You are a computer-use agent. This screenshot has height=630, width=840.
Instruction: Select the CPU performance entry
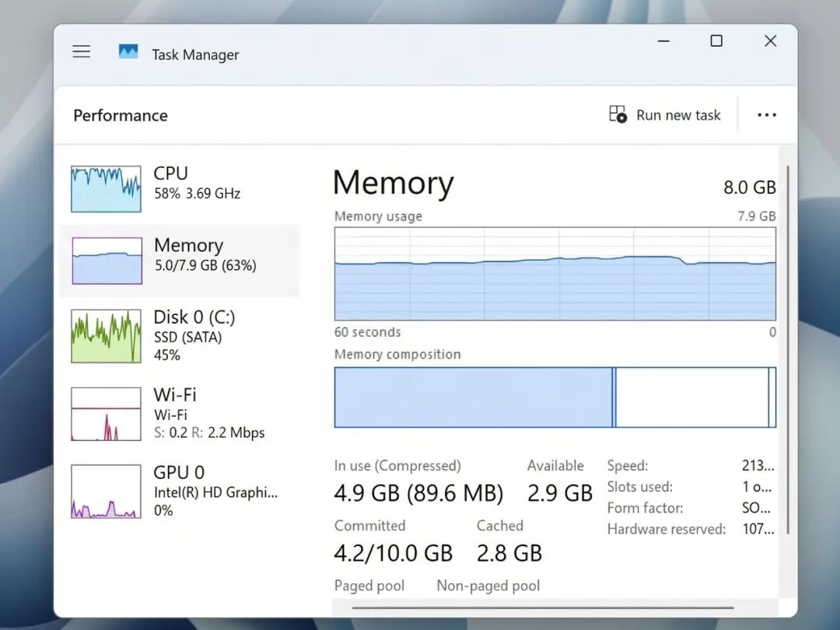180,188
